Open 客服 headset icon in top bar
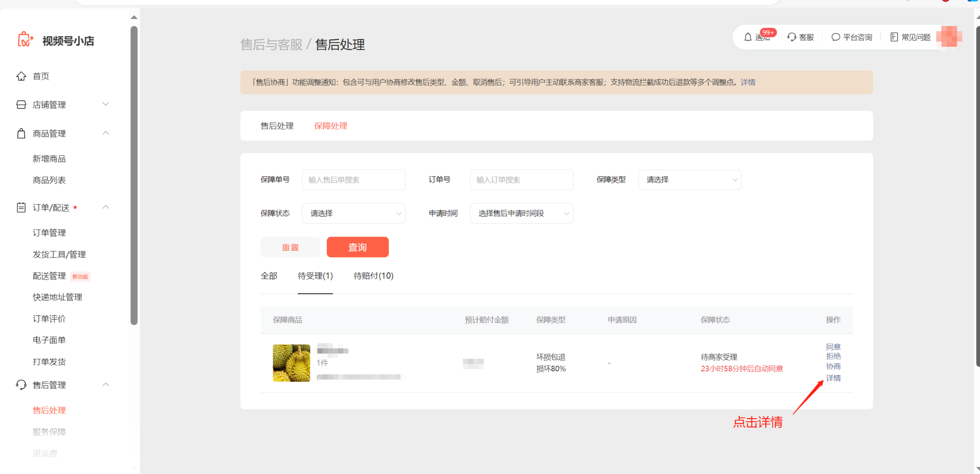The width and height of the screenshot is (980, 474). [x=792, y=37]
